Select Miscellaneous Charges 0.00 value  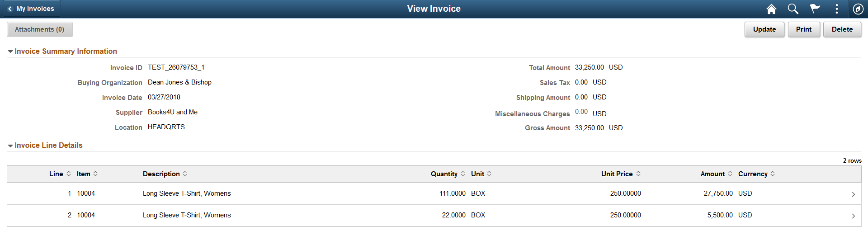pyautogui.click(x=581, y=112)
